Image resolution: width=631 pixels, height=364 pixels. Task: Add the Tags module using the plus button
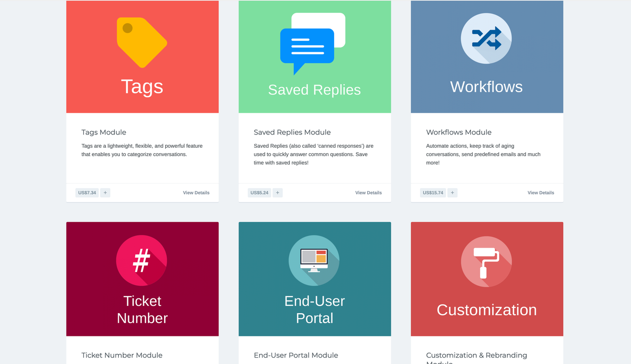point(105,193)
